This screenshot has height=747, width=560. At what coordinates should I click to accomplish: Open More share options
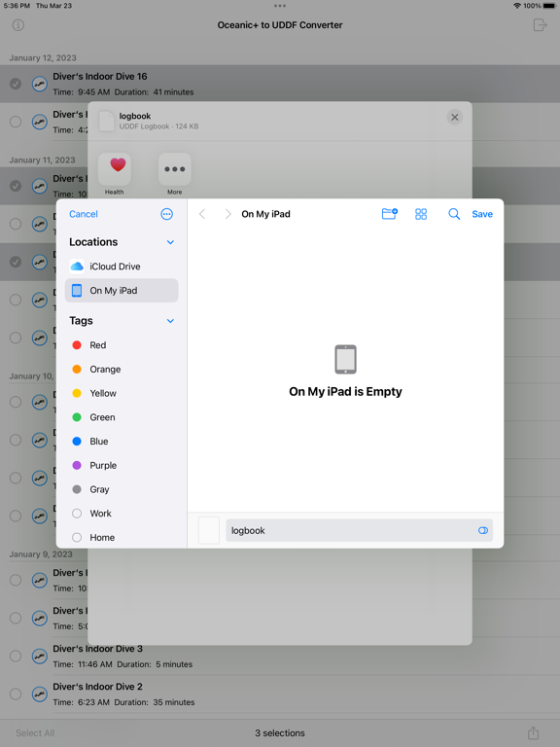point(175,169)
